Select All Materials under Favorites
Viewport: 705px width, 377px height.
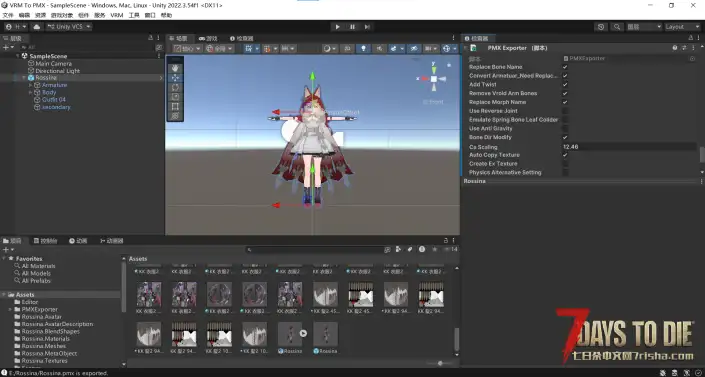39,266
